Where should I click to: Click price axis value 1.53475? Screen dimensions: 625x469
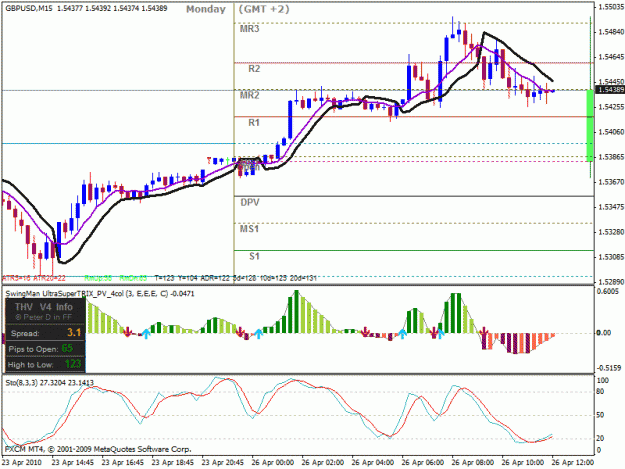point(611,207)
